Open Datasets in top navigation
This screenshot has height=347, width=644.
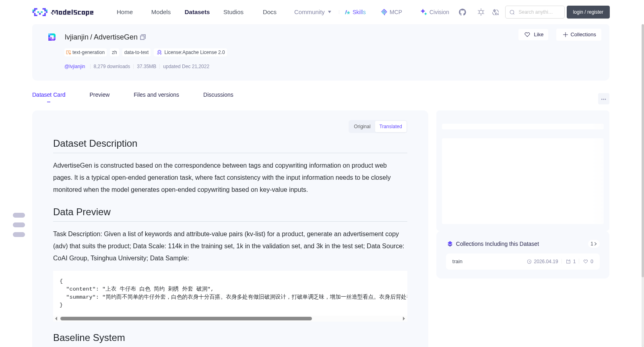(x=197, y=12)
